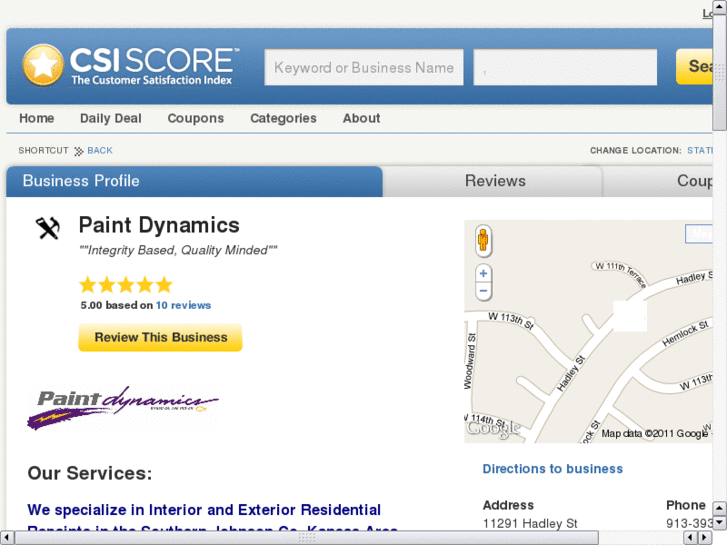The image size is (727, 545).
Task: Focus the Keyword or Business Name field
Action: pyautogui.click(x=364, y=68)
